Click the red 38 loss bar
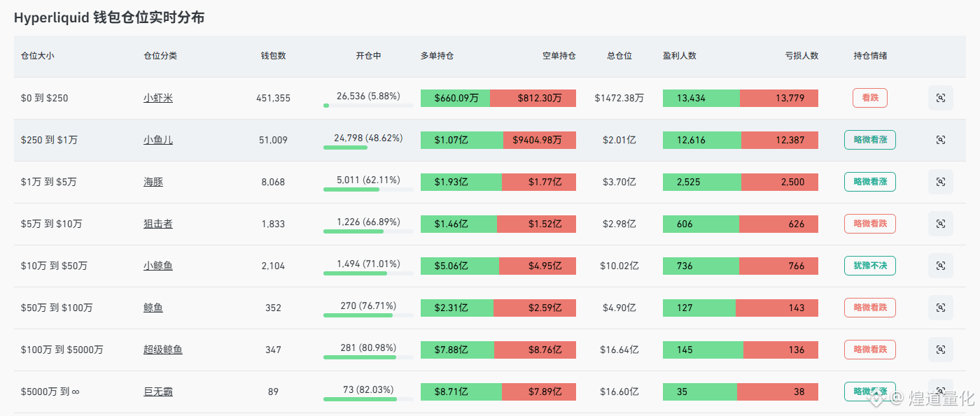Screen dimensions: 980x416 coord(778,392)
